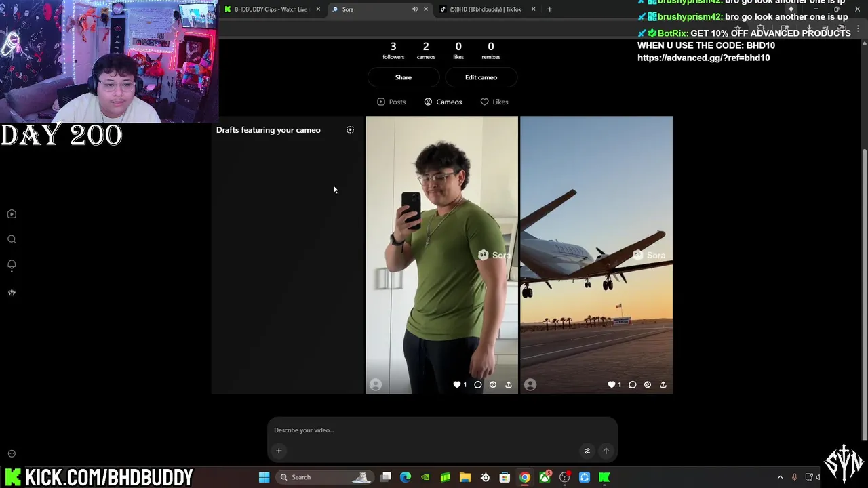
Task: Open Microsoft Store from the taskbar
Action: pos(505,477)
